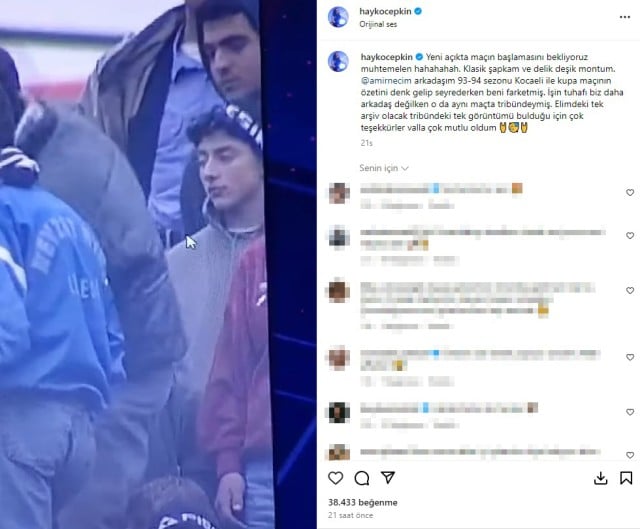Like the second comment's heart

click(x=630, y=236)
